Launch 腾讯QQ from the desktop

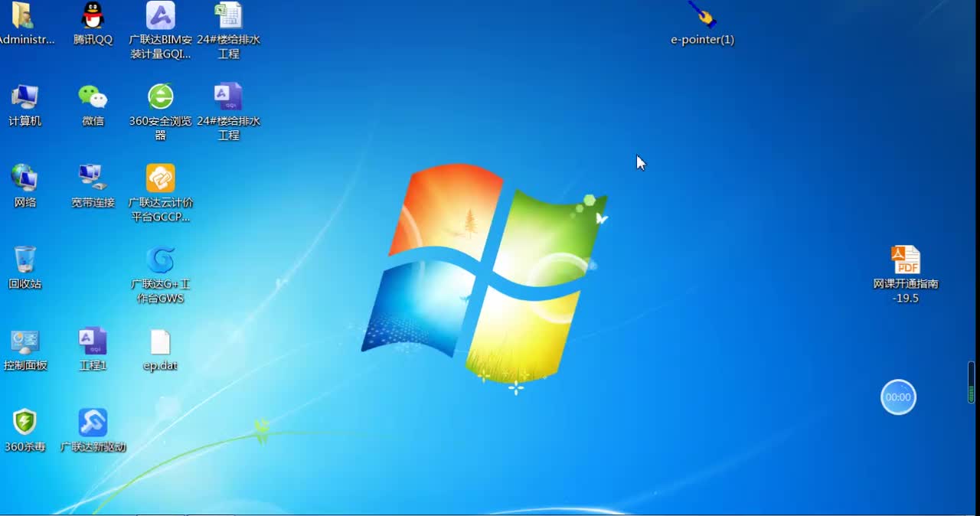pos(93,15)
